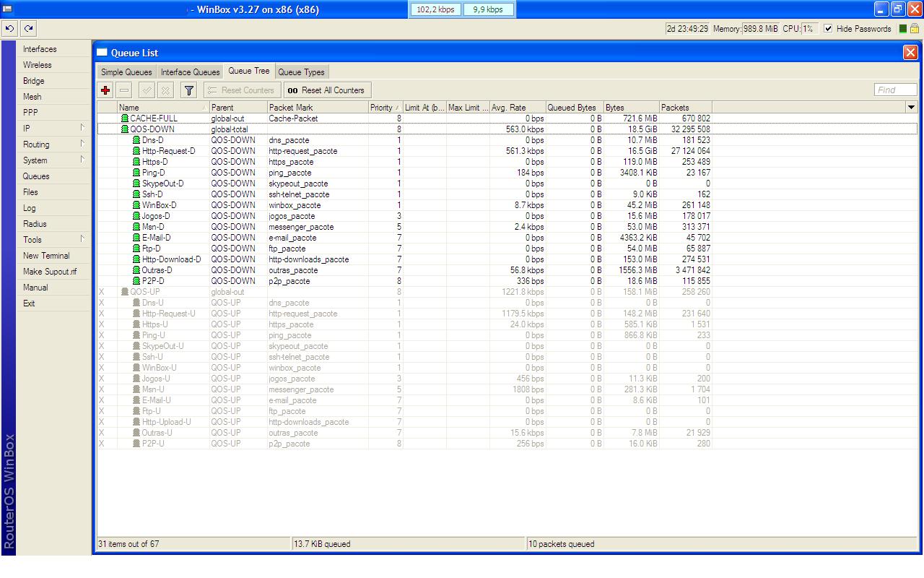Screen dimensions: 924x578
Task: Select the disabled P2P-U row name
Action: (153, 444)
